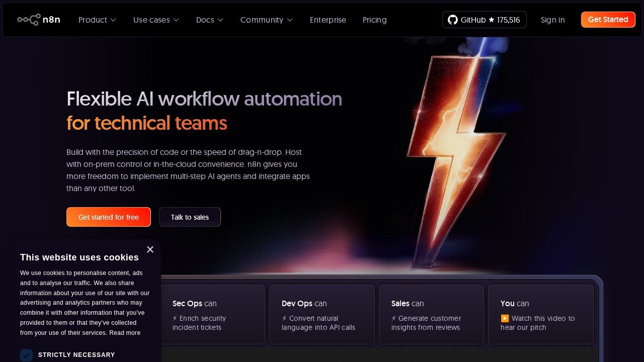Click the GitHub octocat icon
Image resolution: width=644 pixels, height=362 pixels.
453,20
